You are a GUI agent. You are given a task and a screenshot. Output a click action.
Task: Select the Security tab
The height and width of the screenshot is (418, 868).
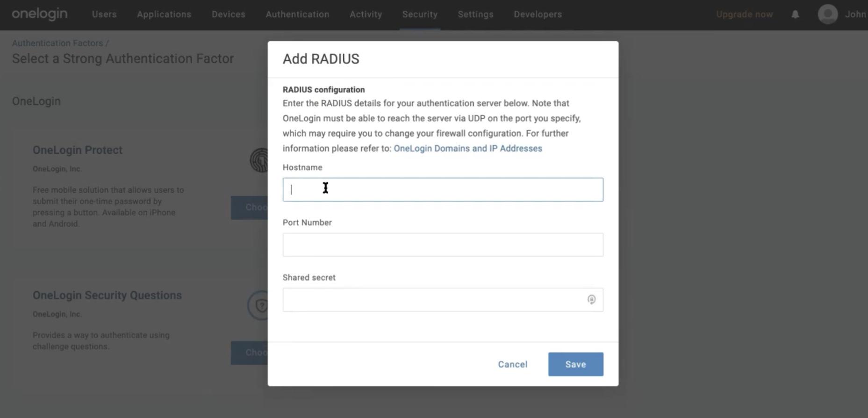(x=420, y=14)
